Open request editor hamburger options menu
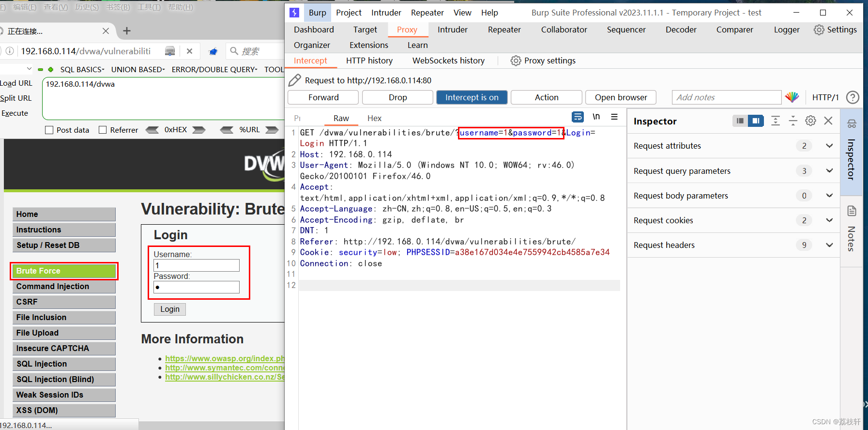This screenshot has width=868, height=430. click(614, 117)
